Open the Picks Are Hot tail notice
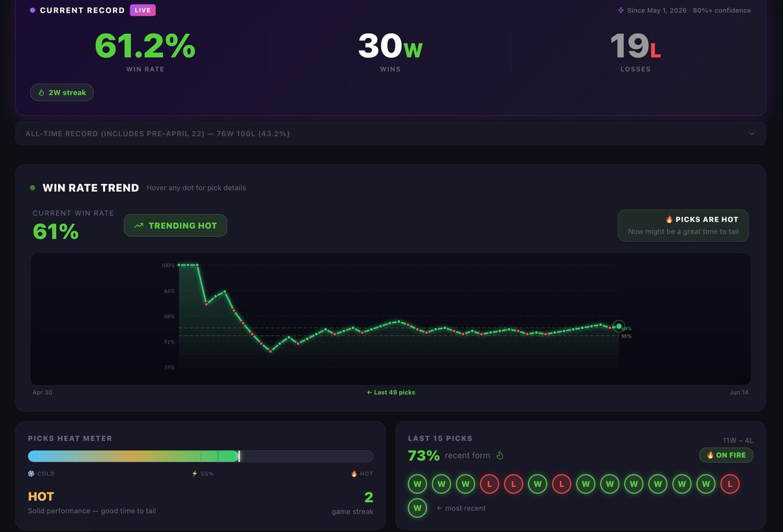Viewport: 783px width, 532px height. (683, 226)
